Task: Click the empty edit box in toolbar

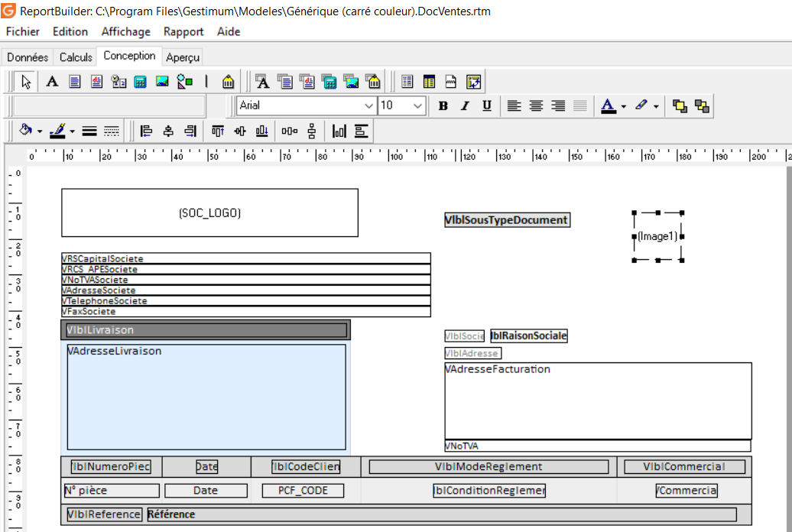Action: coord(109,106)
